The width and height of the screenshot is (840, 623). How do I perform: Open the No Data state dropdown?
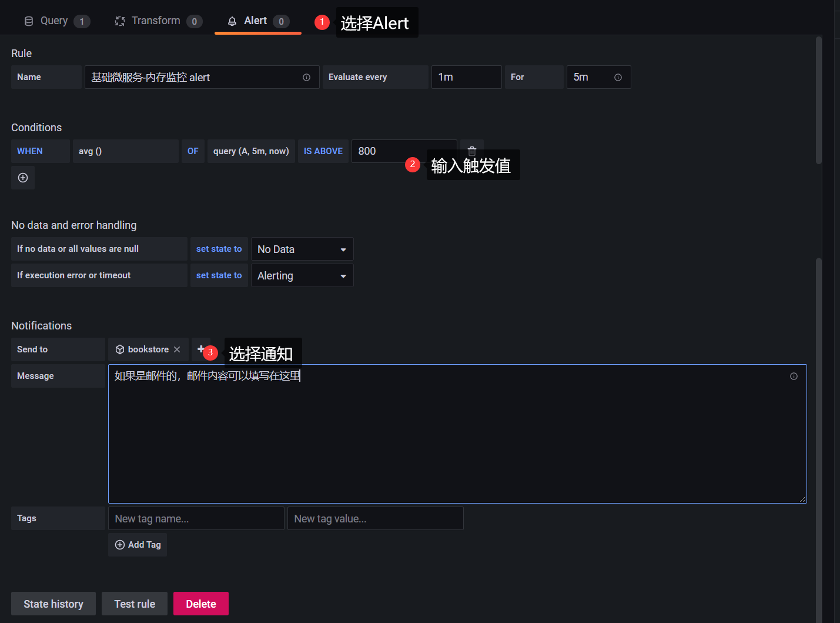302,249
